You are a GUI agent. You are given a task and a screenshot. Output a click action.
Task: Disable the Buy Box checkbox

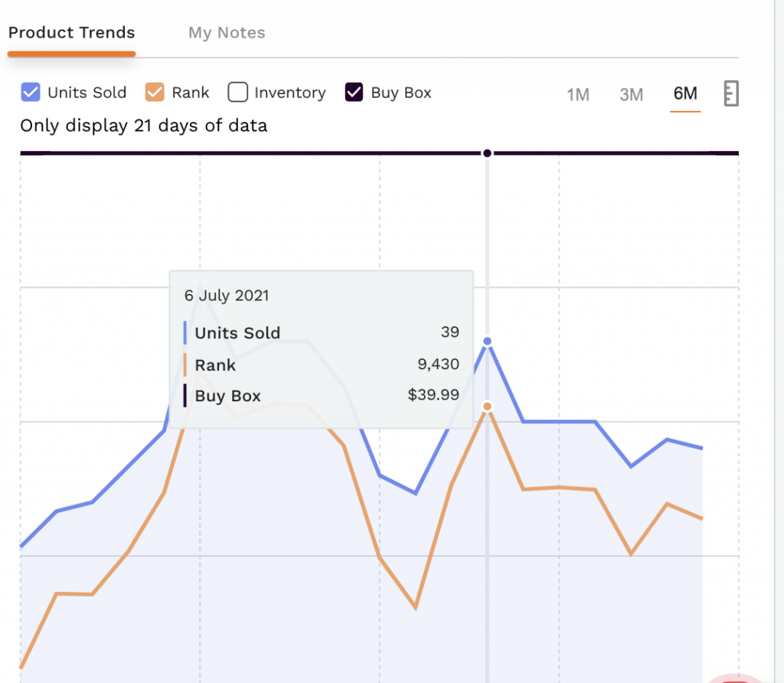click(x=354, y=93)
